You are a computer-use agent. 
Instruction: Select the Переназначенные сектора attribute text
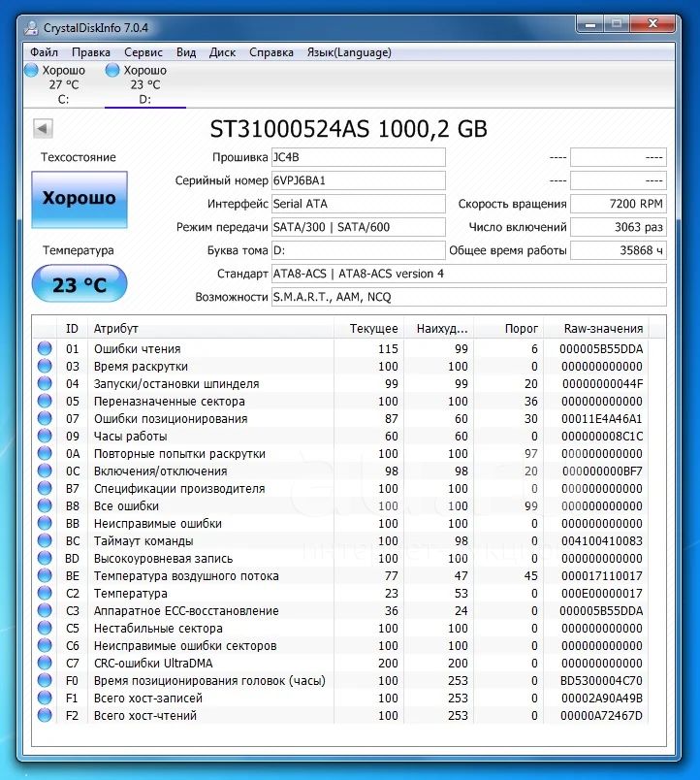point(169,402)
